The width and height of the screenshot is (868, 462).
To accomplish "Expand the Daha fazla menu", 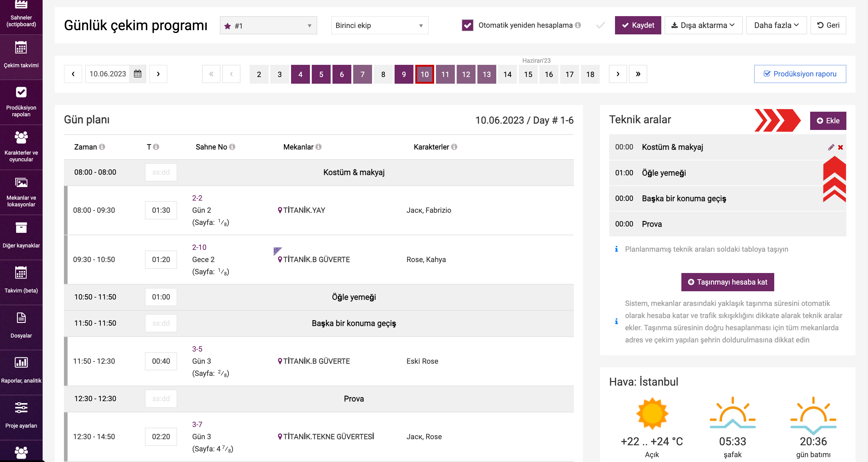I will tap(776, 25).
